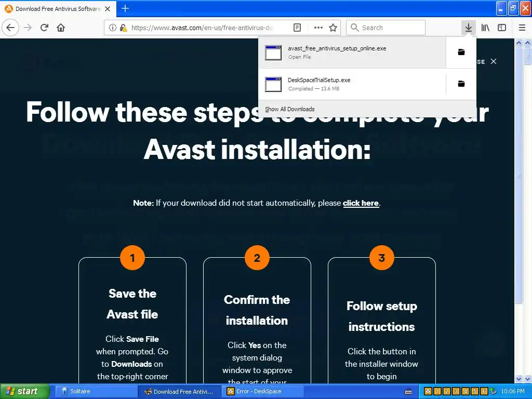Open the Library bookshelf icon
This screenshot has height=399, width=532.
tap(485, 28)
